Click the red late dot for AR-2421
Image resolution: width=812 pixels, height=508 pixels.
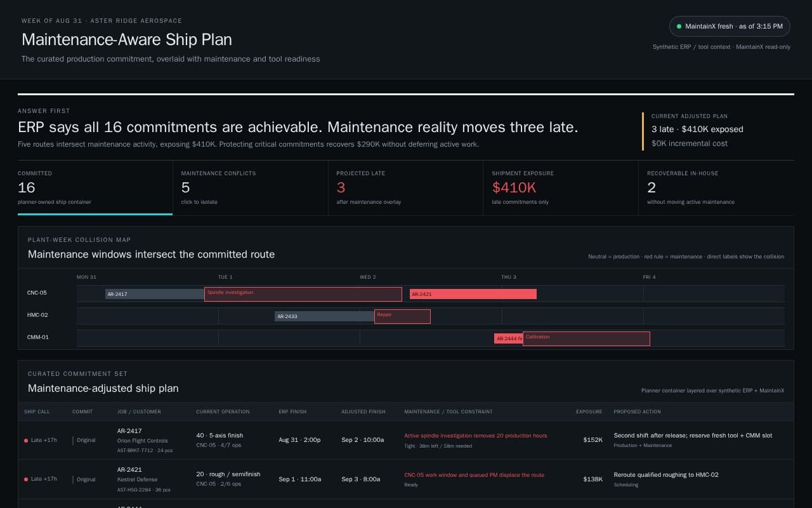point(26,479)
